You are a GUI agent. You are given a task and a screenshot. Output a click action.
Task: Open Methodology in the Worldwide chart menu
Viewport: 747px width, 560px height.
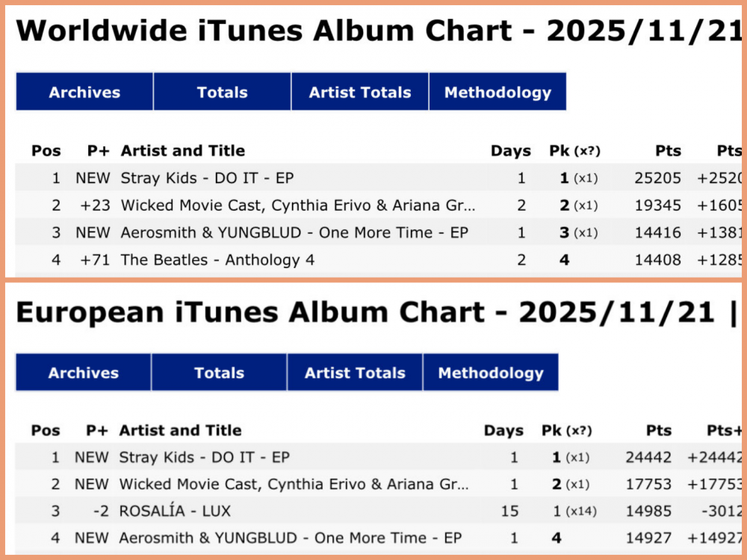coord(498,93)
